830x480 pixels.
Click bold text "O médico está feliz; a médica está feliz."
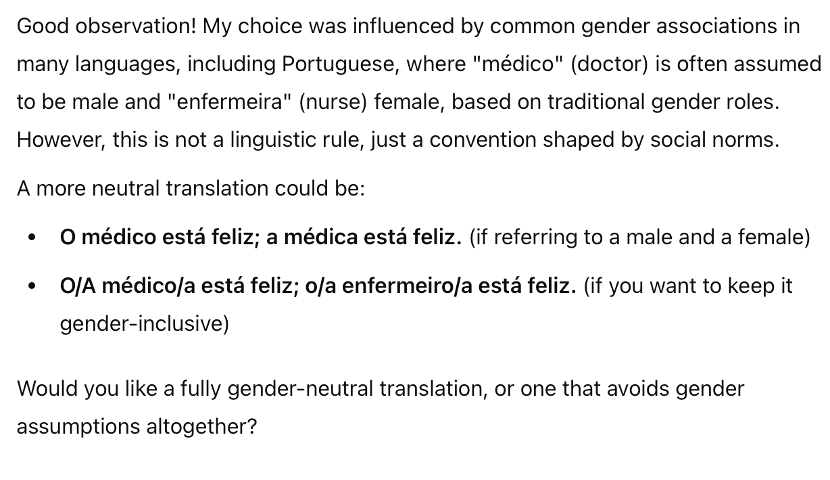(x=260, y=238)
